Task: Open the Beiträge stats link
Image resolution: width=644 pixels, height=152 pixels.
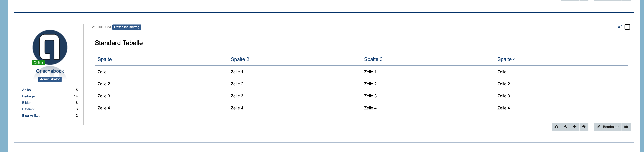Action: [29, 96]
